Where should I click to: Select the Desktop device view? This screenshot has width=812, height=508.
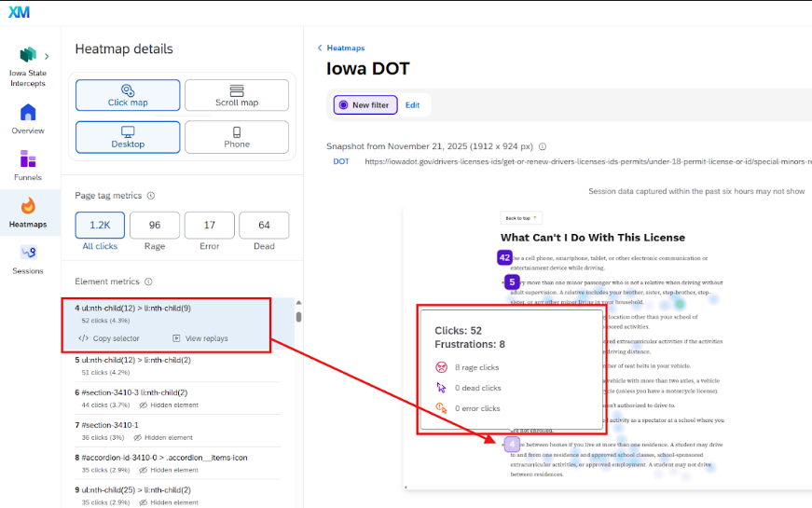point(128,137)
